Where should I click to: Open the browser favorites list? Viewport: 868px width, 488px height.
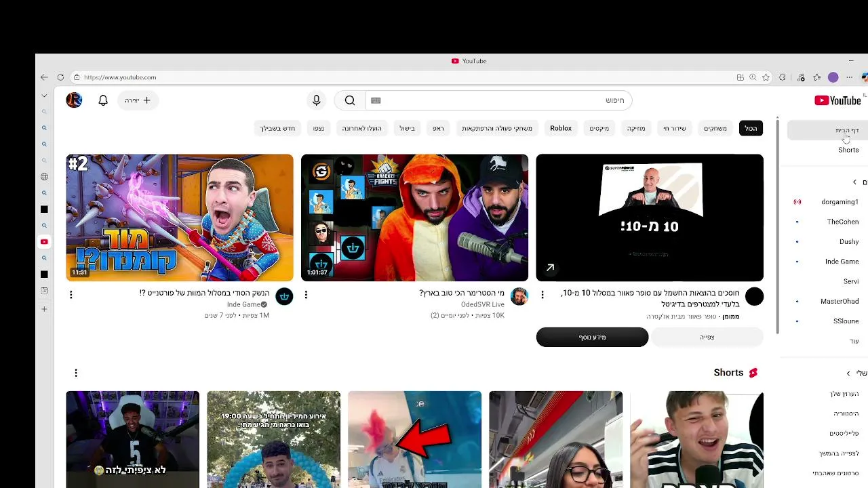tap(817, 77)
